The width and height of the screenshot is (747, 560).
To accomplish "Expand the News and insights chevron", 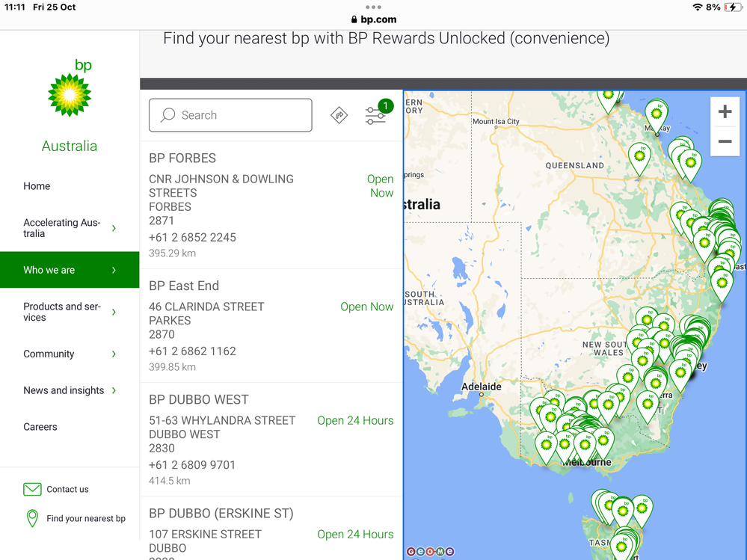I will pyautogui.click(x=114, y=390).
